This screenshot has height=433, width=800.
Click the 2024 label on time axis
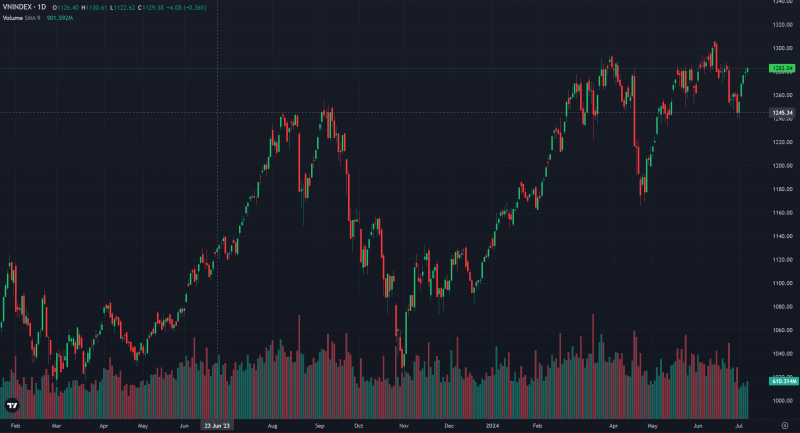coord(492,425)
